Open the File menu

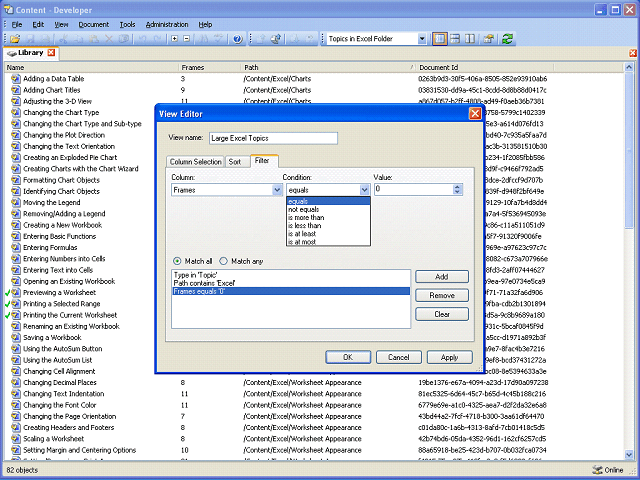17,24
